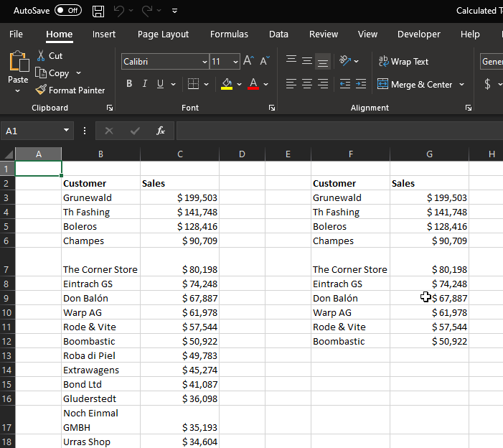Image resolution: width=503 pixels, height=448 pixels.
Task: Click the Cut scissors icon
Action: coord(42,55)
